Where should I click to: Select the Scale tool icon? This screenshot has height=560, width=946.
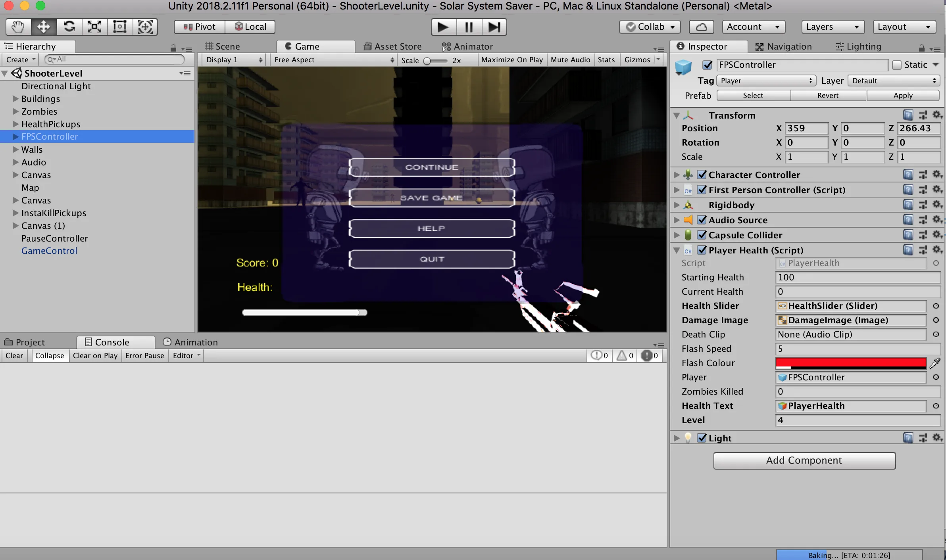tap(94, 27)
